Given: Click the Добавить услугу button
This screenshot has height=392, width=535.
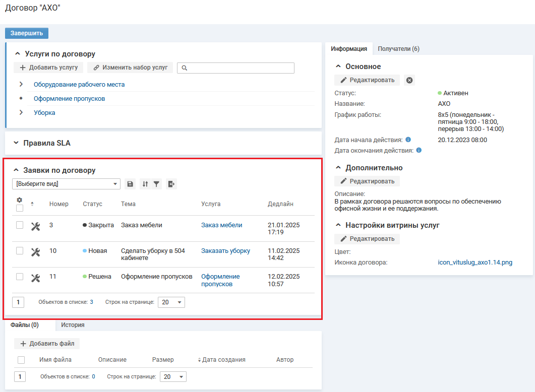Looking at the screenshot, I should point(48,68).
